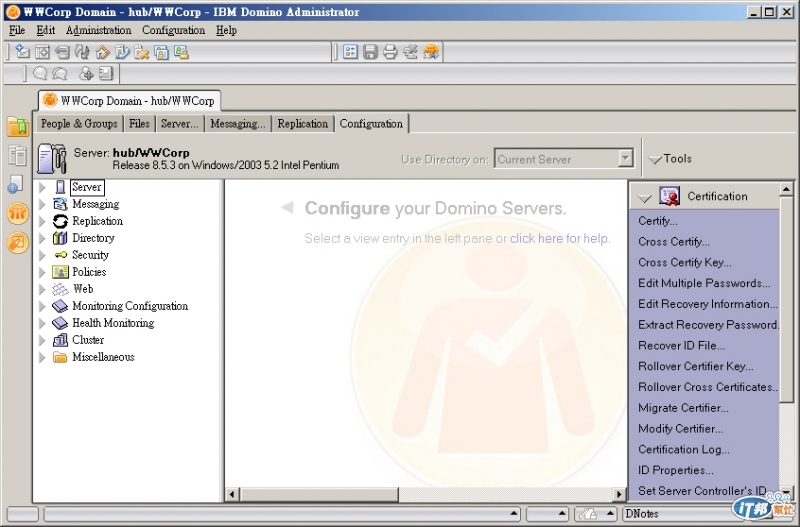The width and height of the screenshot is (800, 527).
Task: Click the orange globe toolbar icon
Action: 431,52
